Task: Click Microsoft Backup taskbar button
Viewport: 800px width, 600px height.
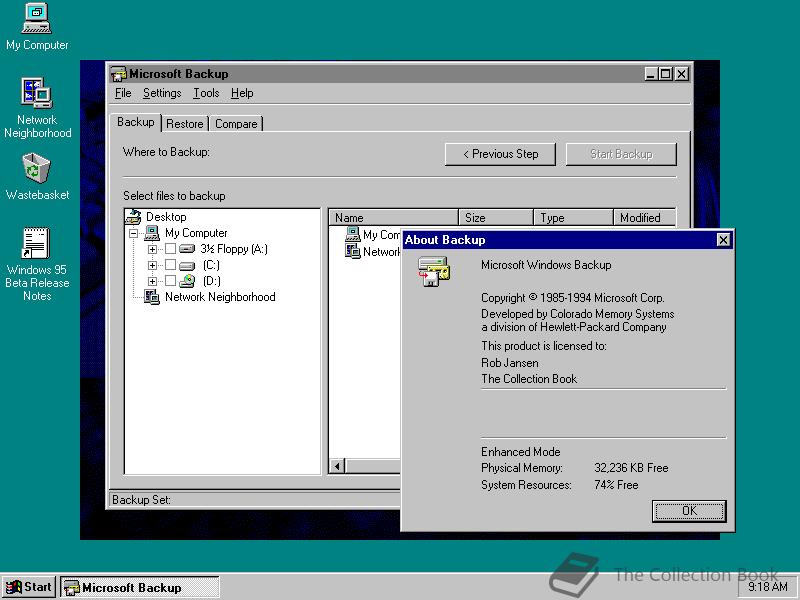Action: [x=140, y=588]
